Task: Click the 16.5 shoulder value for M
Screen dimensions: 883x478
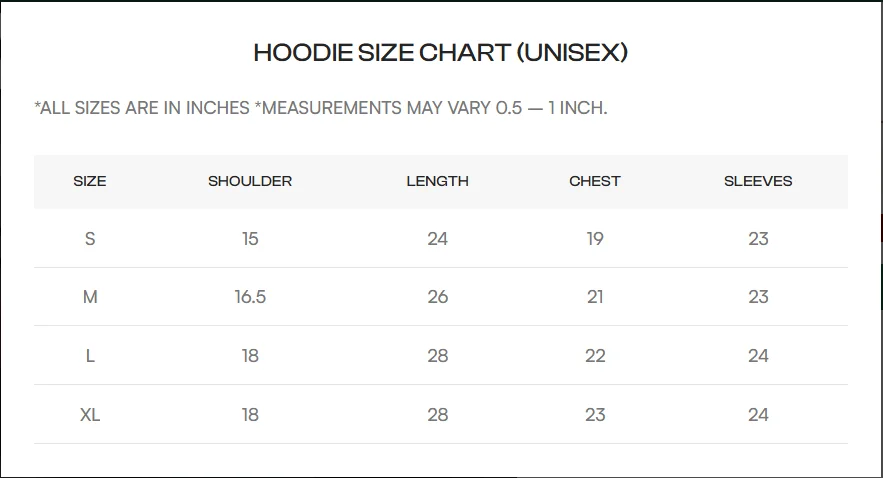Action: [x=250, y=297]
